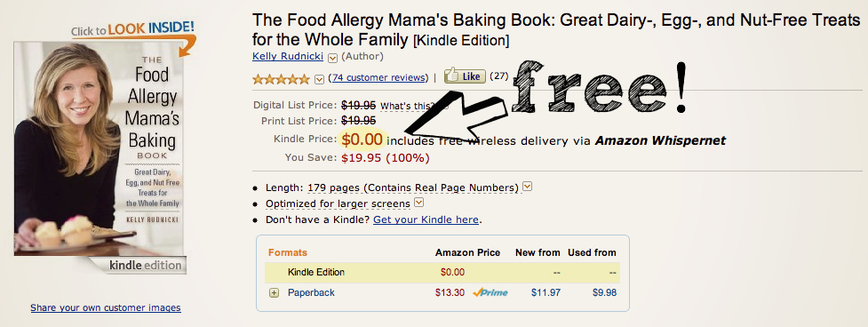The height and width of the screenshot is (327, 868).
Task: Click Get your Kindle here link
Action: point(426,219)
